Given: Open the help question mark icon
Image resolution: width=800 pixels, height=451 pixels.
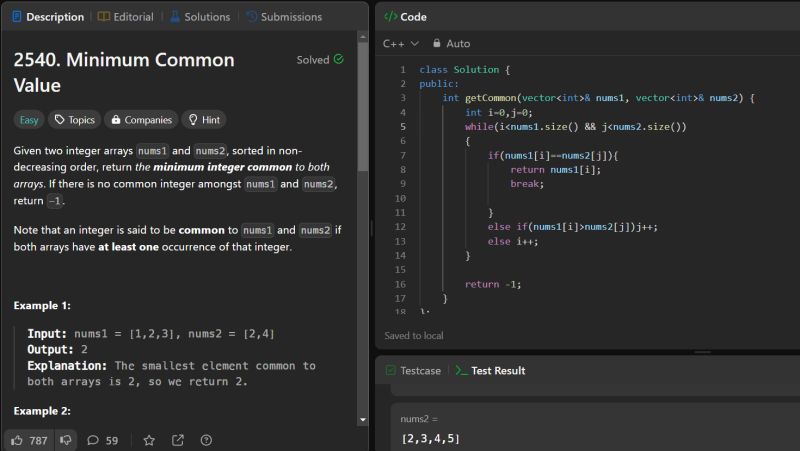Looking at the screenshot, I should (206, 440).
